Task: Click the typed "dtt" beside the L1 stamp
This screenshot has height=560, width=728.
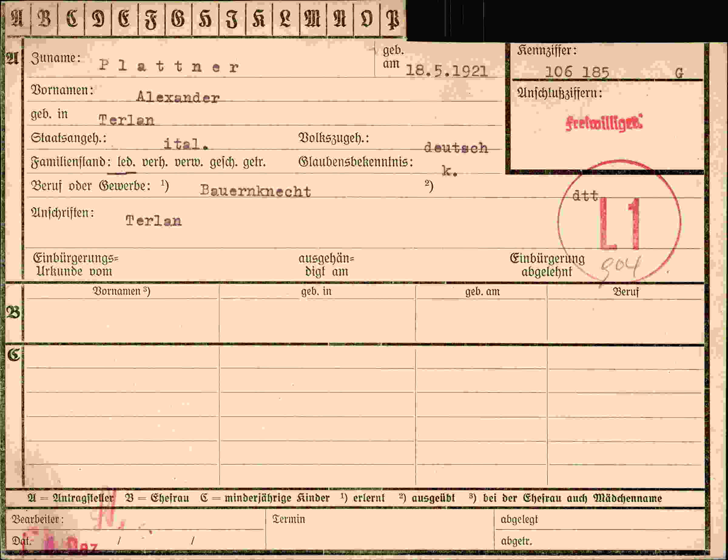Action: pos(585,196)
